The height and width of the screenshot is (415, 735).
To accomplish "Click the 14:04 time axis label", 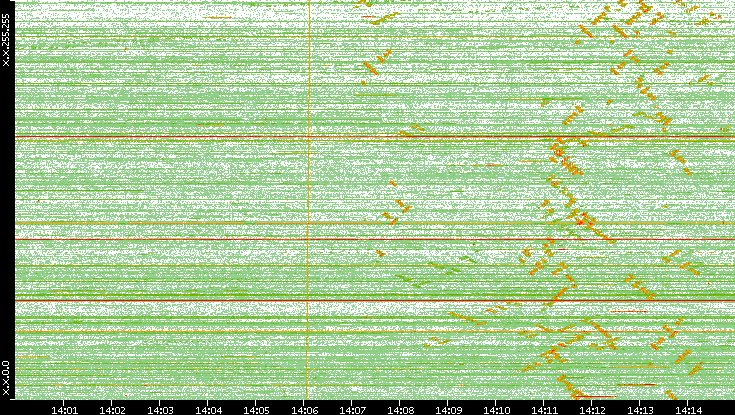I will click(208, 410).
